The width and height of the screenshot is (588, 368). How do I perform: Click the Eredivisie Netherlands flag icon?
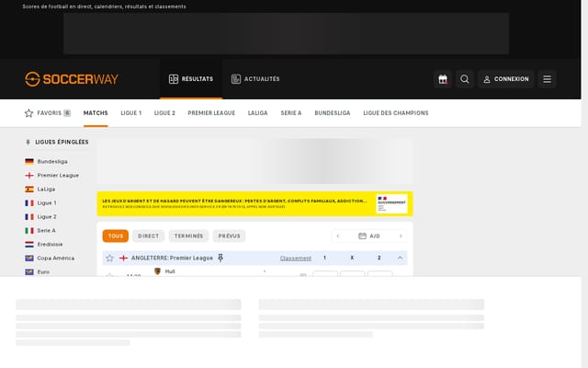29,245
